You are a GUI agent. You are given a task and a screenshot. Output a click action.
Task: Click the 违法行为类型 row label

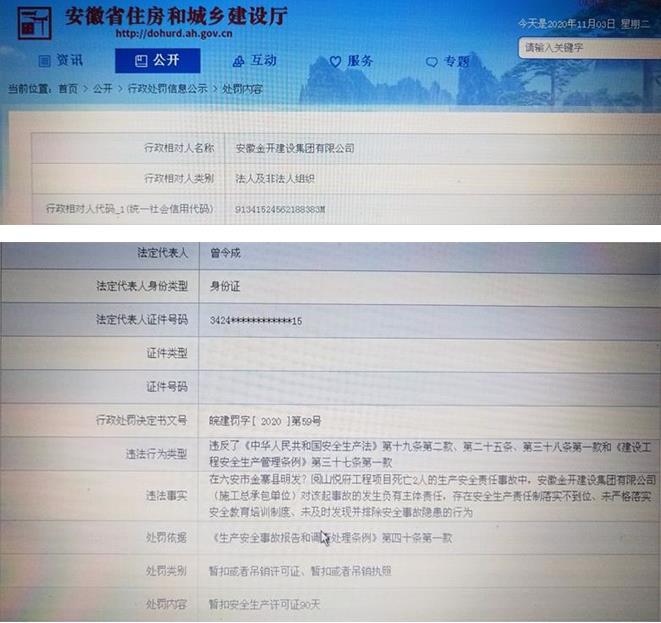(x=156, y=454)
